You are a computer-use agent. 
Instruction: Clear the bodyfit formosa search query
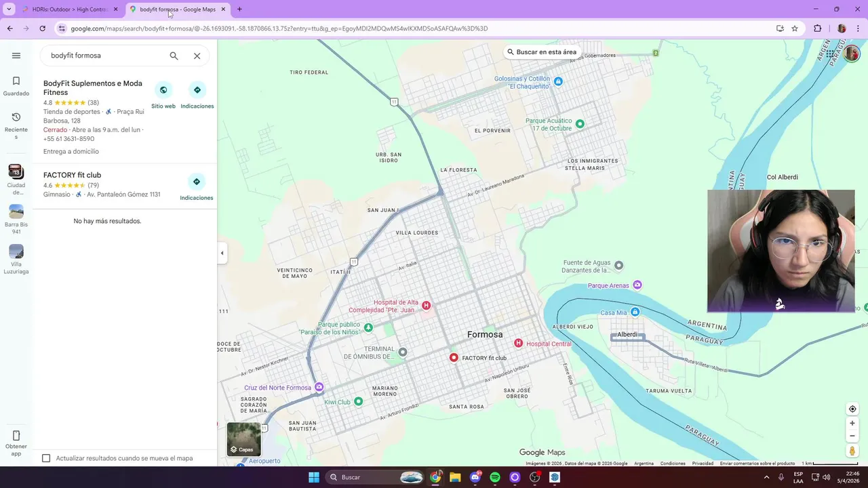pos(197,56)
